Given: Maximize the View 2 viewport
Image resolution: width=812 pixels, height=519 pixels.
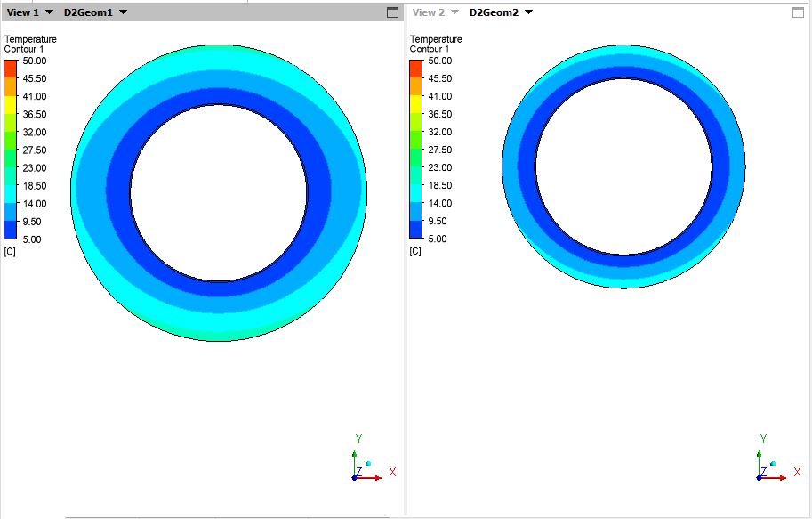Looking at the screenshot, I should pos(798,12).
